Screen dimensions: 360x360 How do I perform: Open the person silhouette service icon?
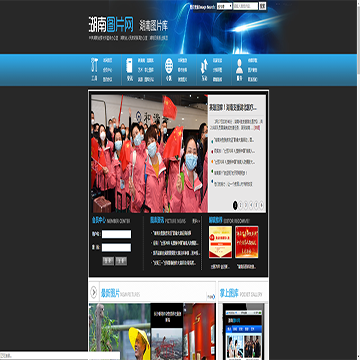[x=239, y=66]
